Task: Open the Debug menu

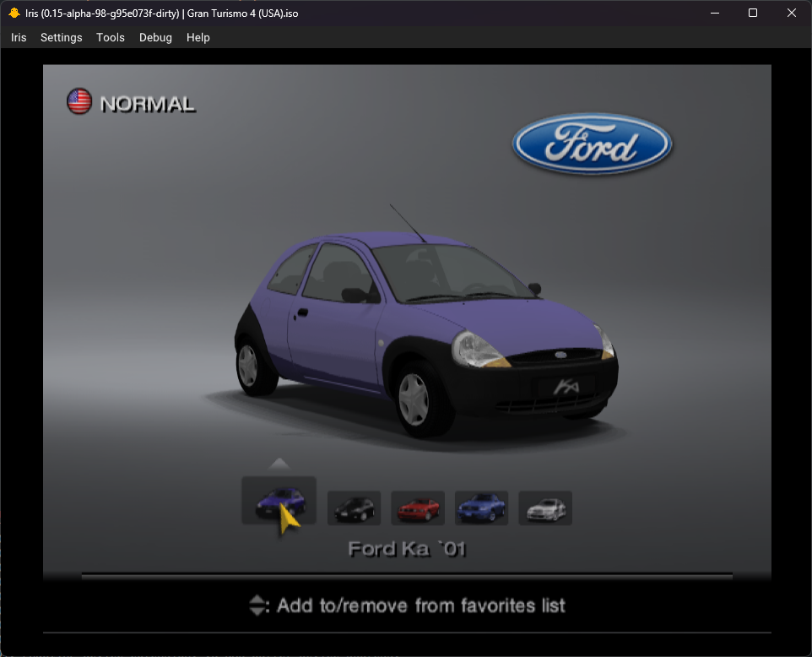Action: 155,37
